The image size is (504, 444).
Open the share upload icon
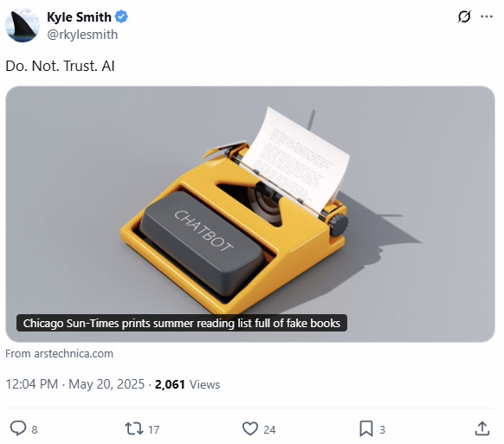(x=482, y=428)
